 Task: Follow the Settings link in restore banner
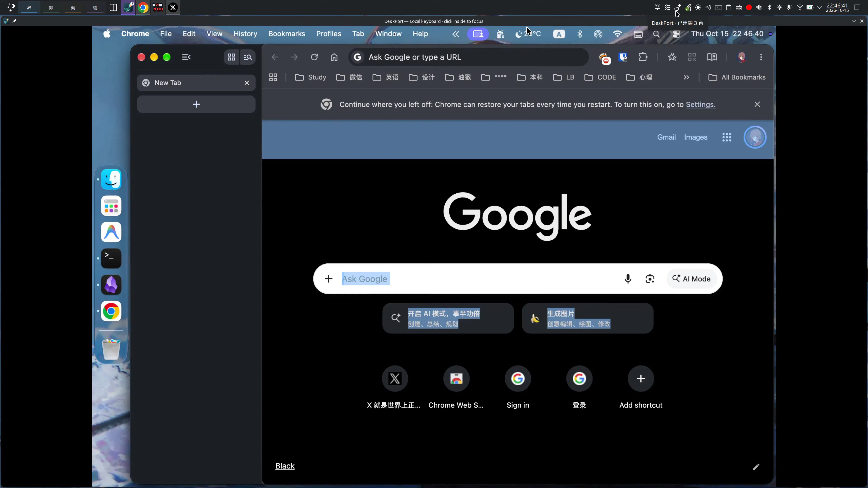pyautogui.click(x=701, y=104)
